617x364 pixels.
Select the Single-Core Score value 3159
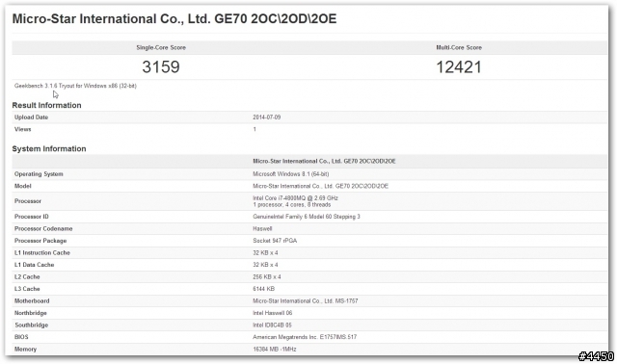(161, 66)
